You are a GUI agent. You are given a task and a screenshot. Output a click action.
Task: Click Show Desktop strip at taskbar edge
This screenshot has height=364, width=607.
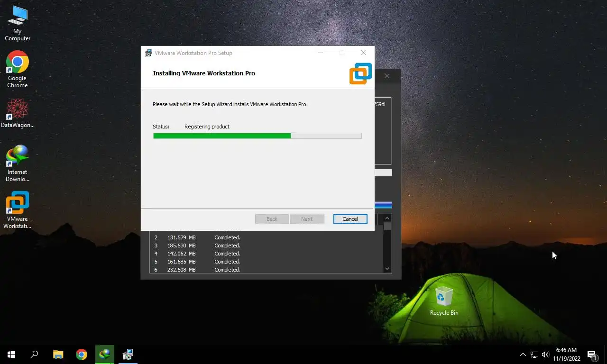(606, 355)
